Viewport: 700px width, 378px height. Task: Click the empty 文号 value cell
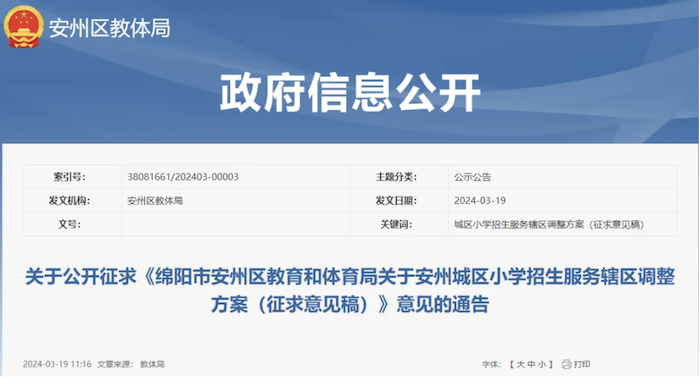(236, 224)
